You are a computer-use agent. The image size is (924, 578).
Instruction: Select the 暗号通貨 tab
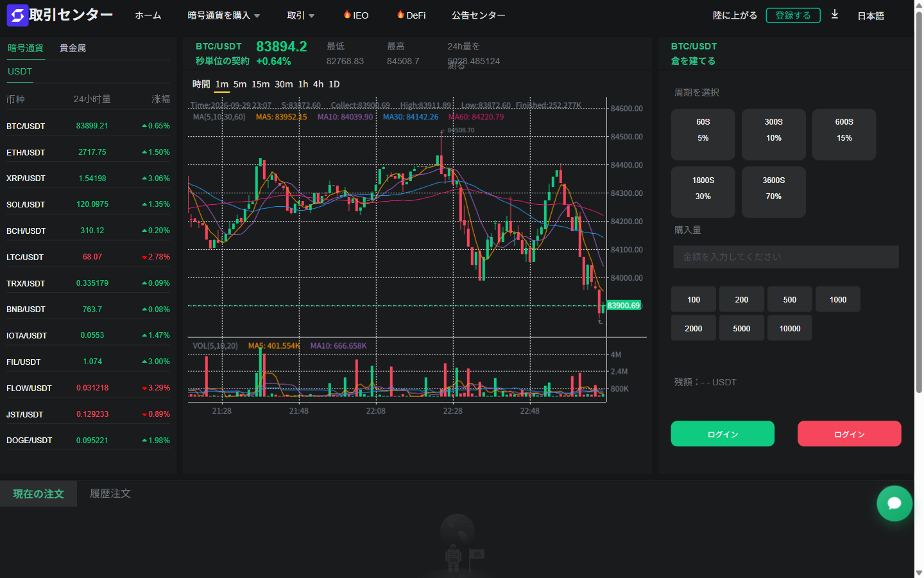(26, 48)
